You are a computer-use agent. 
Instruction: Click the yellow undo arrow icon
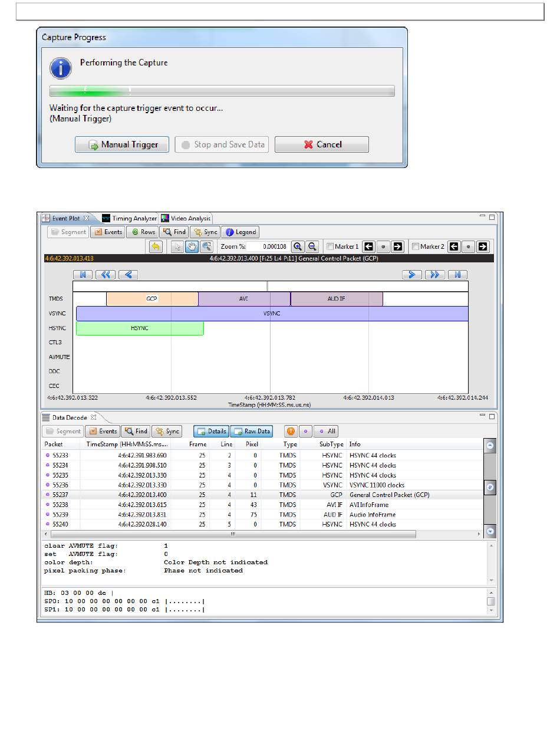pos(156,246)
